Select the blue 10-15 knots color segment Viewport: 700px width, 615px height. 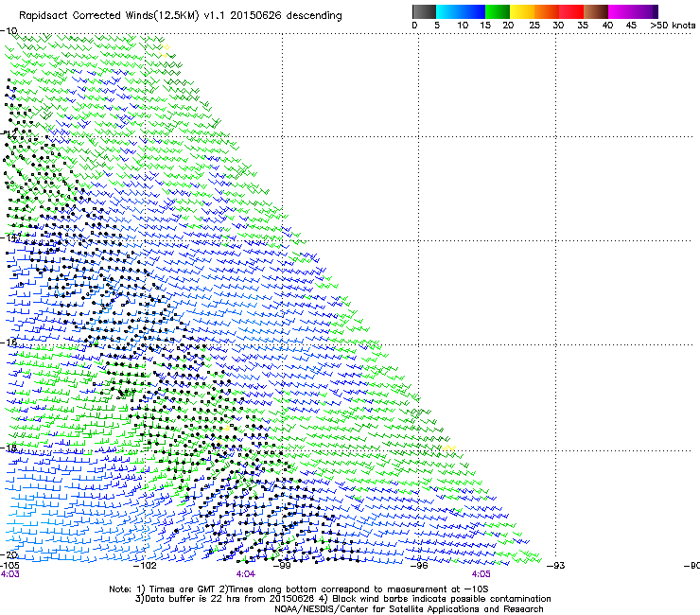pos(473,11)
